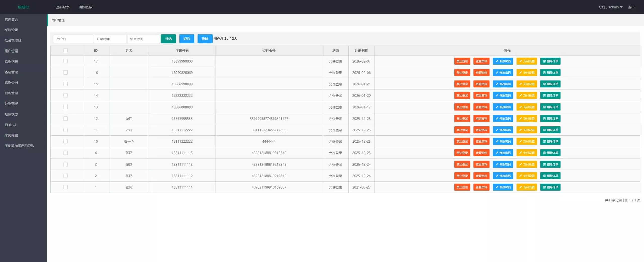Click 支付设置 button for user ID 3

[x=527, y=164]
